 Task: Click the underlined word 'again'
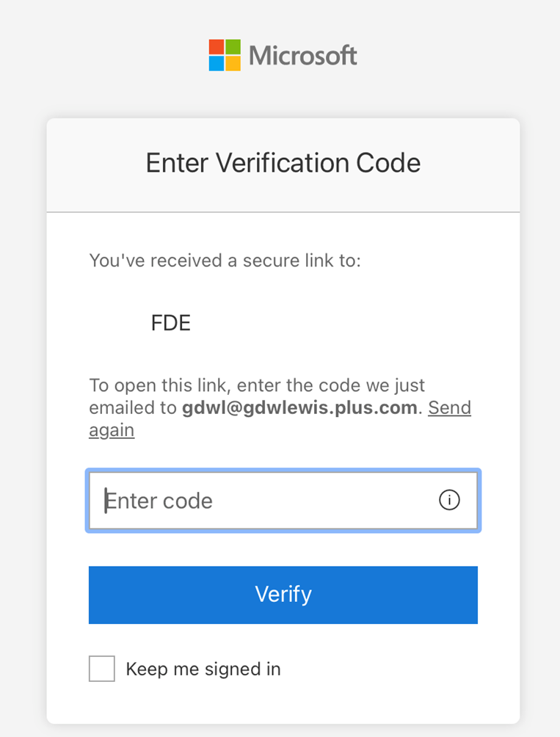(x=112, y=430)
